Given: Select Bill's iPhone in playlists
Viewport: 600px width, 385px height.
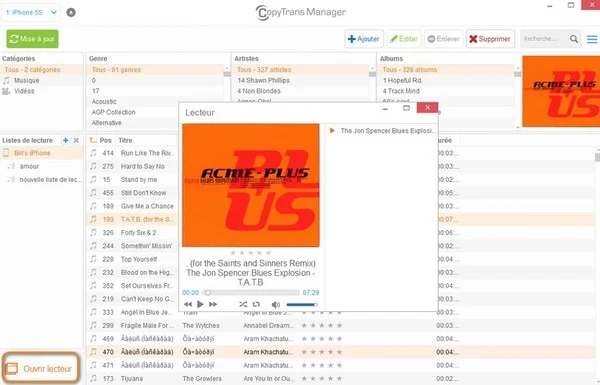Looking at the screenshot, I should coord(41,153).
